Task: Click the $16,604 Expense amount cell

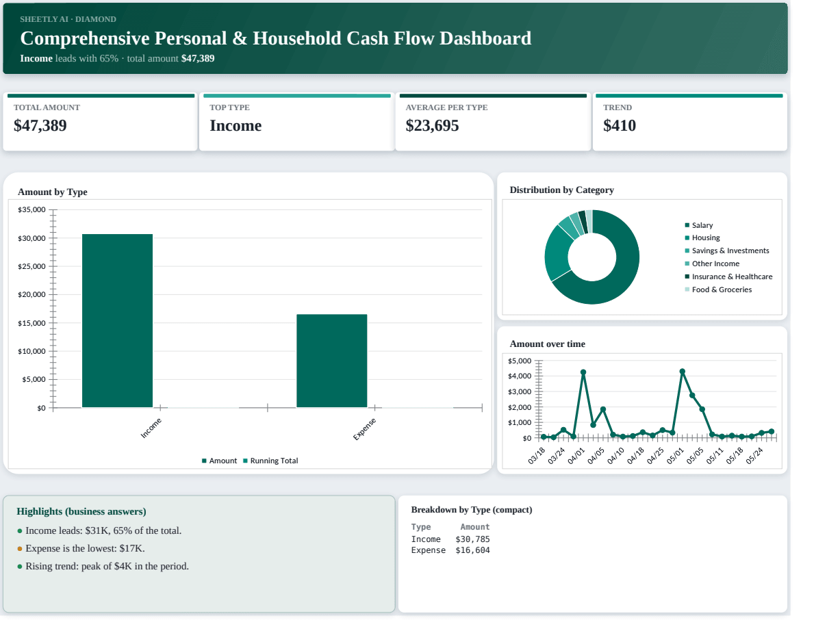Action: click(472, 550)
